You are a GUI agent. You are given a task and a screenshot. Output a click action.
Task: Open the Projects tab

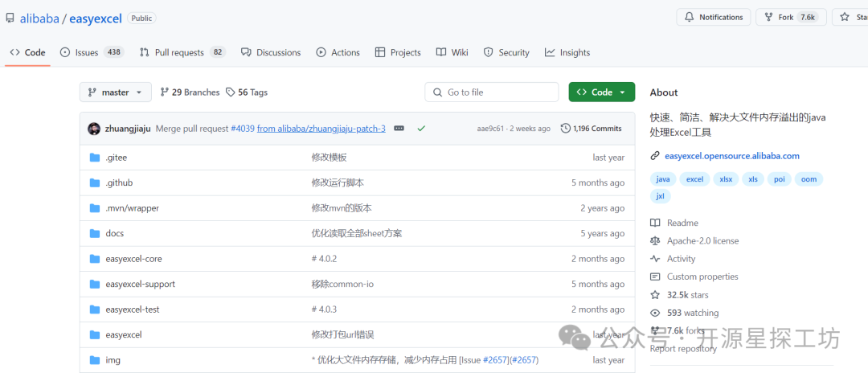398,52
